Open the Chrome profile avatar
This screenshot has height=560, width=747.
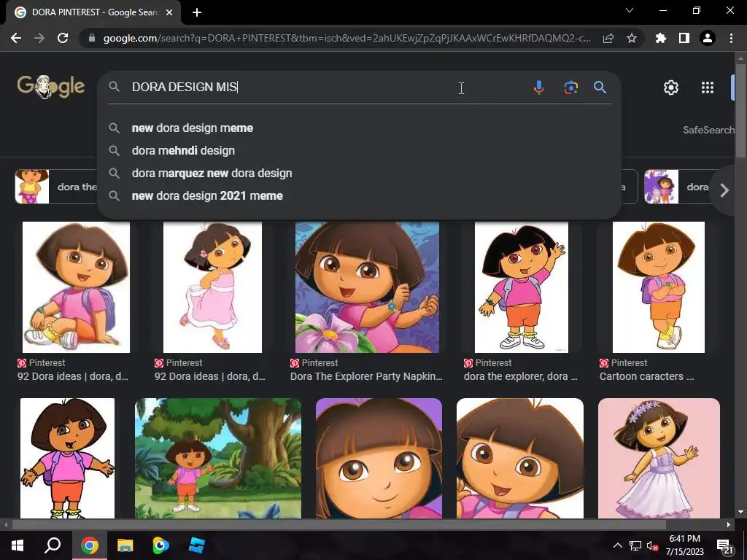708,38
